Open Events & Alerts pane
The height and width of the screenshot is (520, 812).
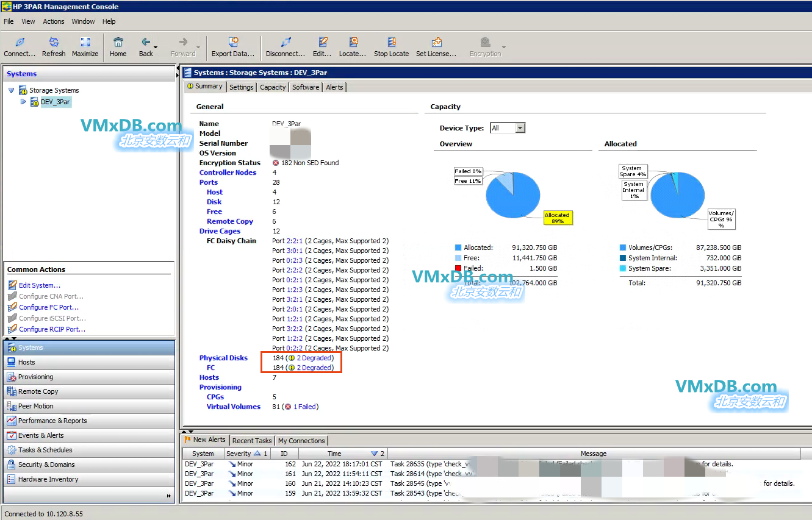click(89, 435)
